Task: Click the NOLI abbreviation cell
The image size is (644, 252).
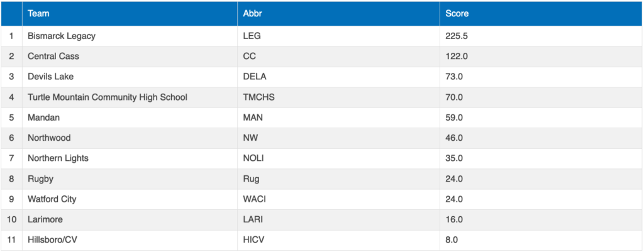Action: [253, 158]
